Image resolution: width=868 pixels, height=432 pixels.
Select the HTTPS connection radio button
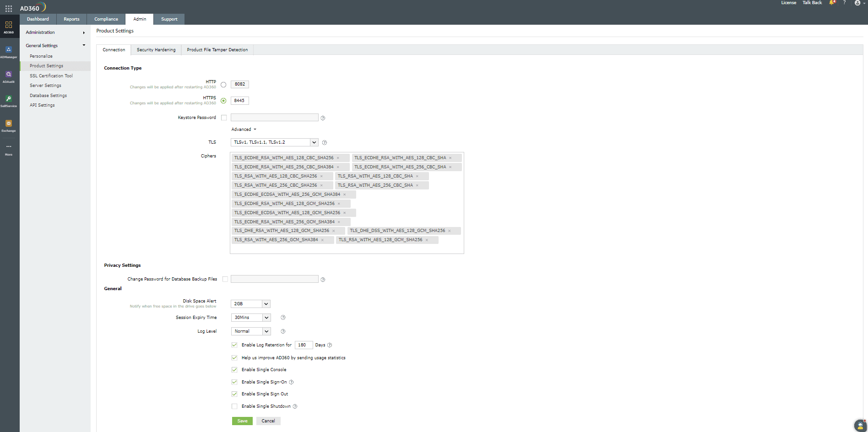pyautogui.click(x=223, y=101)
